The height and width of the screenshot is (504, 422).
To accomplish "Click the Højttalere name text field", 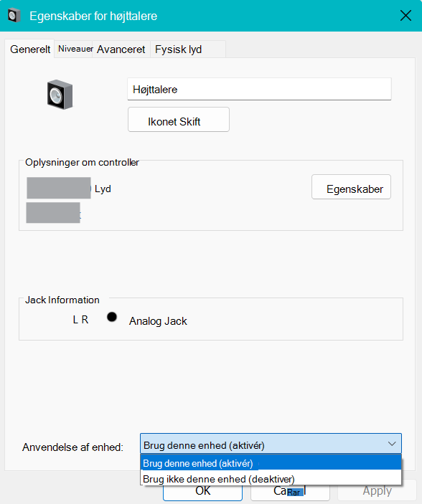I will 259,89.
